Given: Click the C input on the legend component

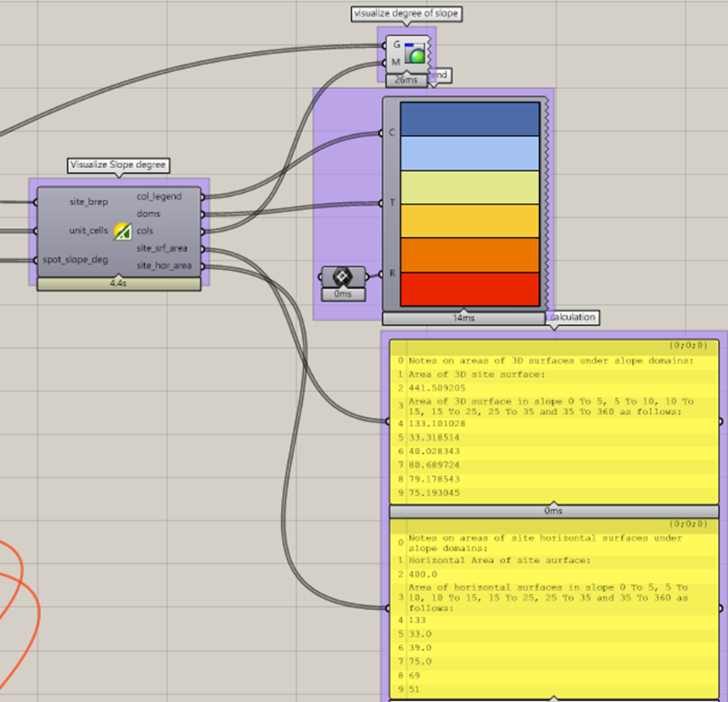Looking at the screenshot, I should (x=391, y=132).
